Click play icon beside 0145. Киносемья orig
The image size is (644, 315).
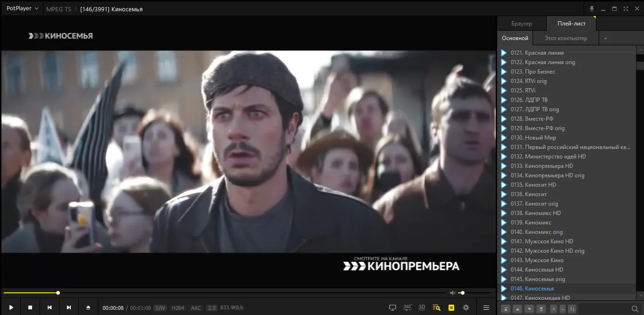pos(504,279)
